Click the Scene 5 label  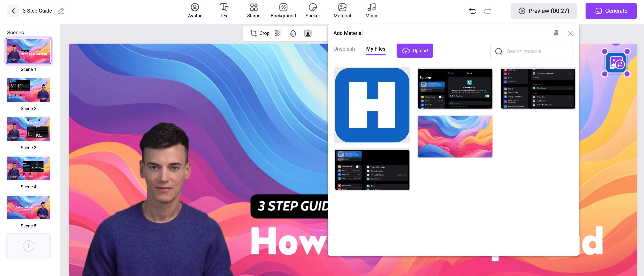click(x=29, y=226)
